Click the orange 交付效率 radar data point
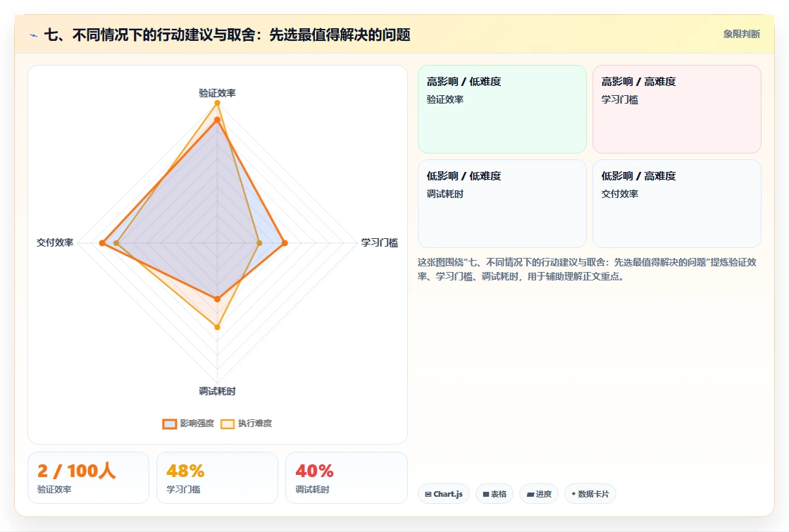The width and height of the screenshot is (789, 532). pyautogui.click(x=102, y=243)
